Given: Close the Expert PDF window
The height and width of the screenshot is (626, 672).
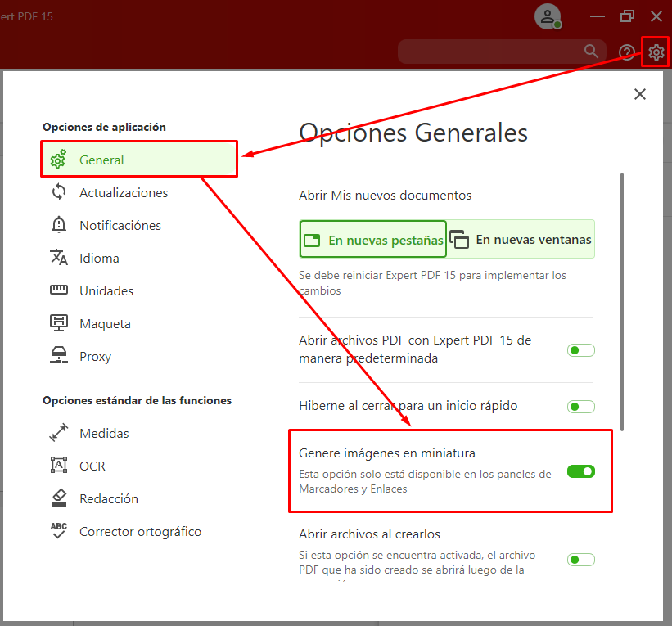Looking at the screenshot, I should tap(656, 16).
